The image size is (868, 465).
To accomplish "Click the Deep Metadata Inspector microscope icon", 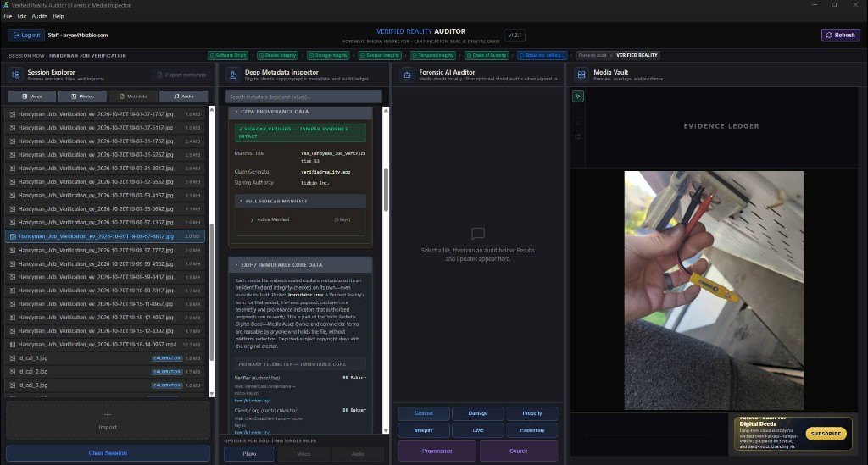I will (x=233, y=75).
